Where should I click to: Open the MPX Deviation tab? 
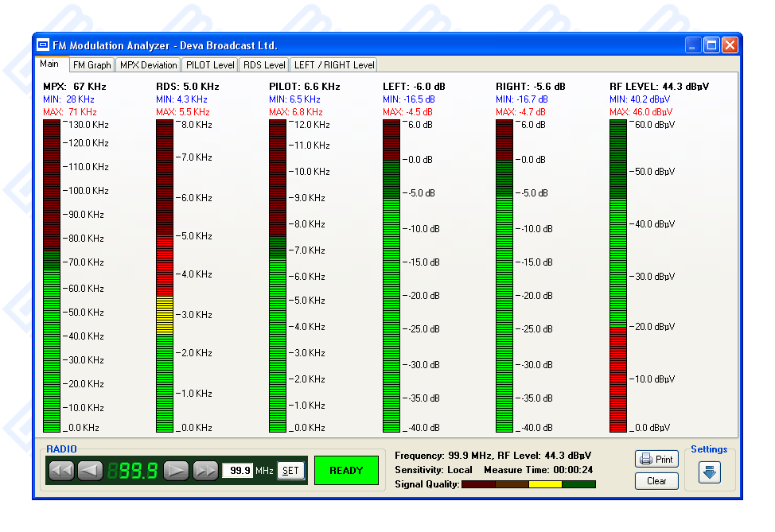[148, 65]
